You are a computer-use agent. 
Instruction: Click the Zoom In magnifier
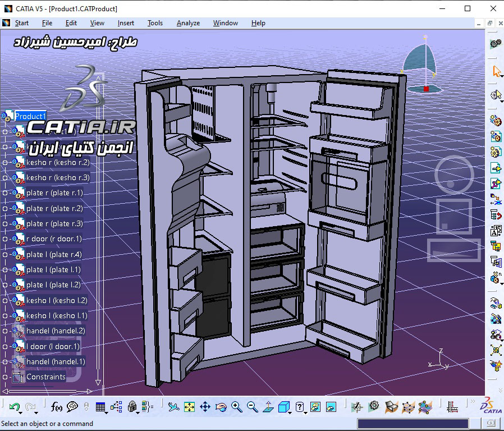(x=237, y=407)
